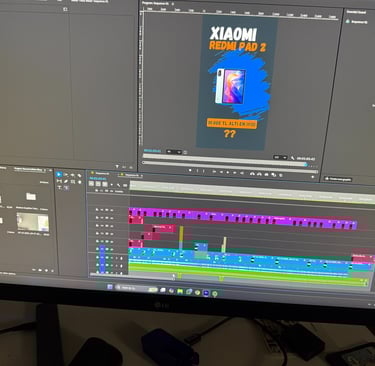Open the playback resolution dropdown
Screen dimensions: 375x366
coord(280,157)
